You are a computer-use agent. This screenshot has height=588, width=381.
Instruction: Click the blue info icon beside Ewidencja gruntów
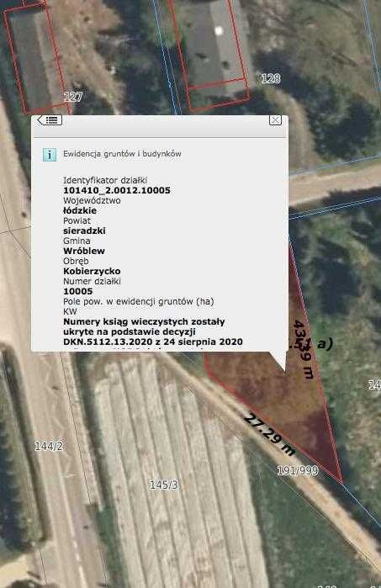(x=50, y=155)
